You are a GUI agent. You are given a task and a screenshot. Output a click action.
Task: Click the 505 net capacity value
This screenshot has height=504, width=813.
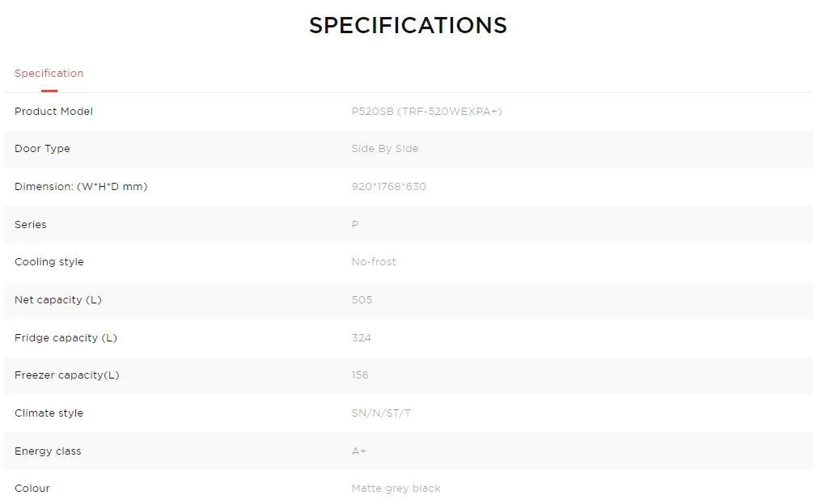pyautogui.click(x=362, y=299)
